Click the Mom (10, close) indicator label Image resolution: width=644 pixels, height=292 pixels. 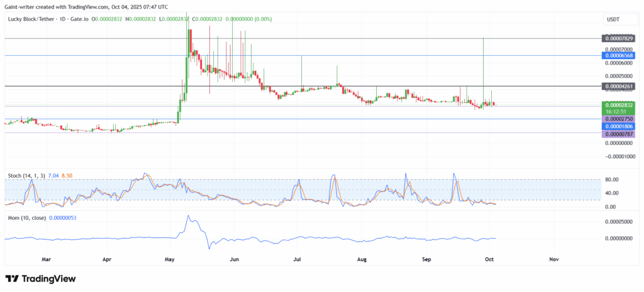[27, 218]
